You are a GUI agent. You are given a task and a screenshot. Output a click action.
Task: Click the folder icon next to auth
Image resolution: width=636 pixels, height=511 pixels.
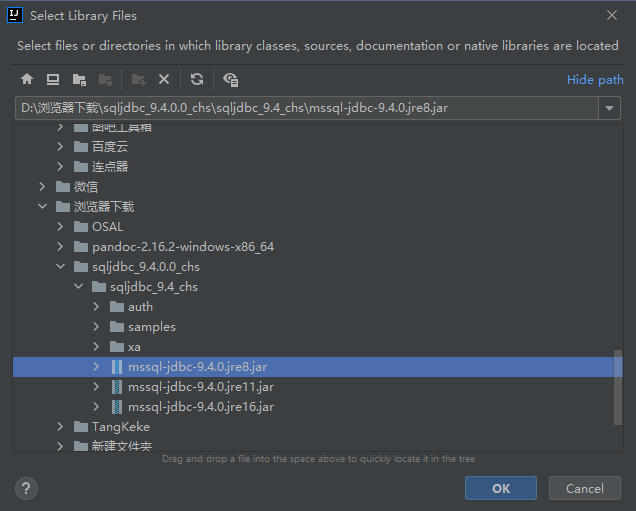click(117, 307)
